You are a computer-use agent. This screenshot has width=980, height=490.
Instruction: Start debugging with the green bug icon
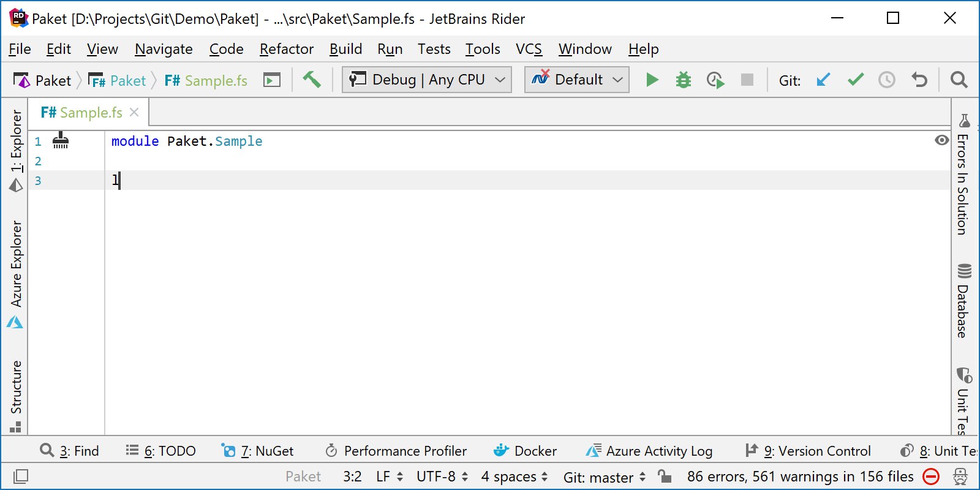coord(684,80)
